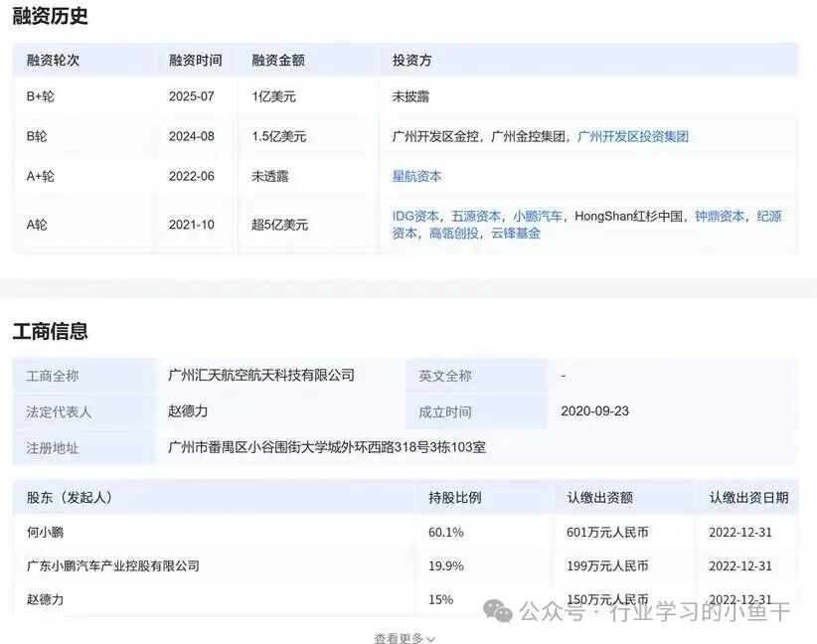Select the 未披露 investor cell
This screenshot has height=644, width=817.
pyautogui.click(x=410, y=96)
